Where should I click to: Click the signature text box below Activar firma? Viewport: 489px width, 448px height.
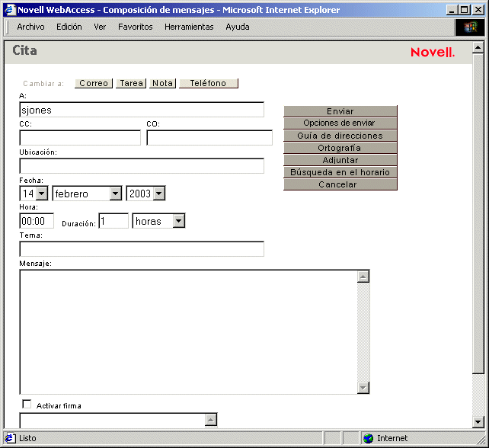click(112, 421)
